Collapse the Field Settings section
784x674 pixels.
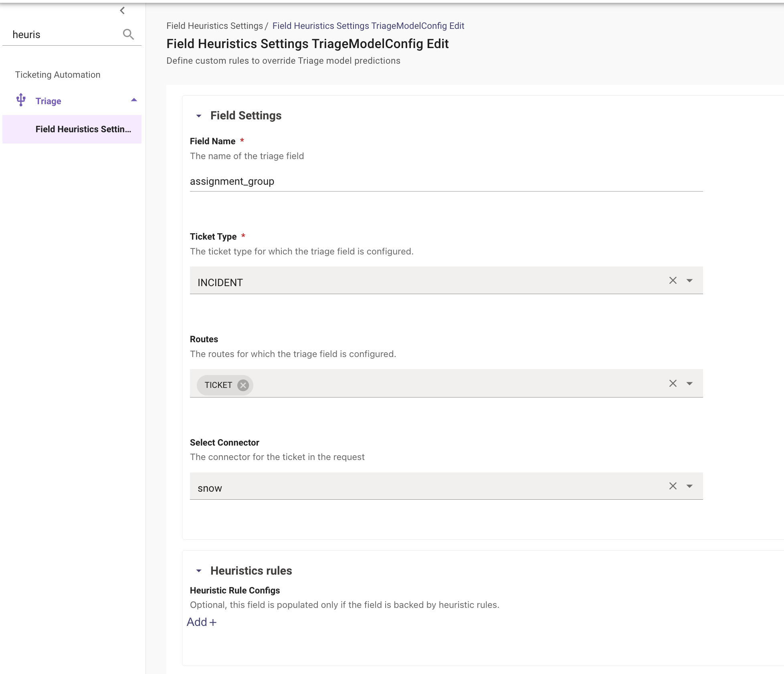199,116
